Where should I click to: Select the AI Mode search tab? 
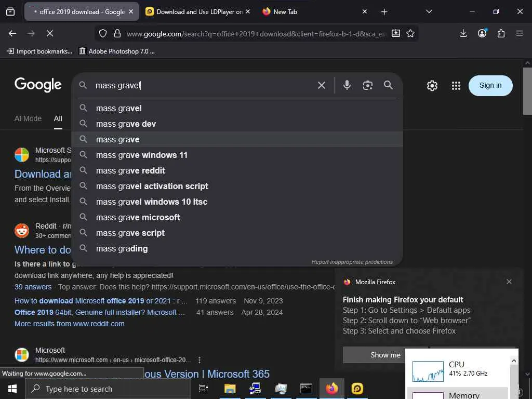28,118
